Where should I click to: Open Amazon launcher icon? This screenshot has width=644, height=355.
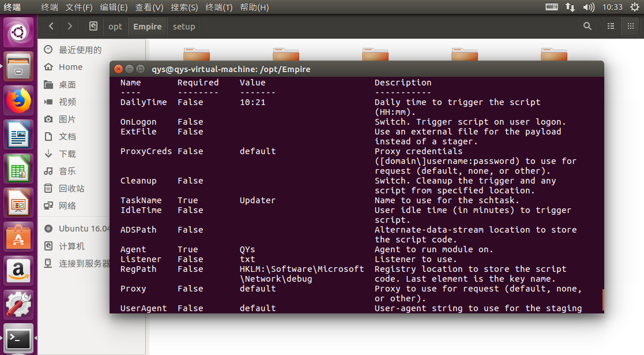click(x=18, y=271)
